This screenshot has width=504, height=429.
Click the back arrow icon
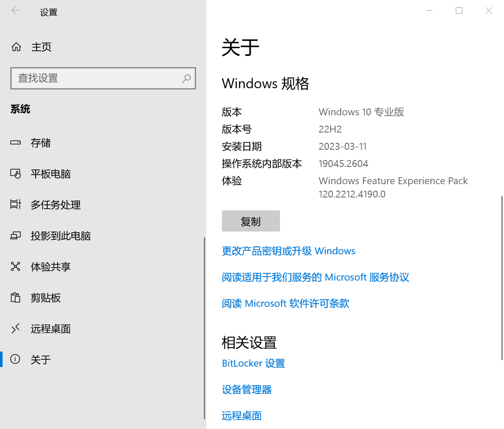pyautogui.click(x=15, y=11)
